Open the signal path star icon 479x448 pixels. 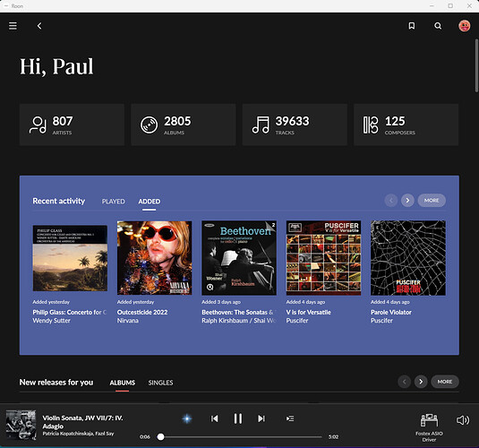(187, 418)
